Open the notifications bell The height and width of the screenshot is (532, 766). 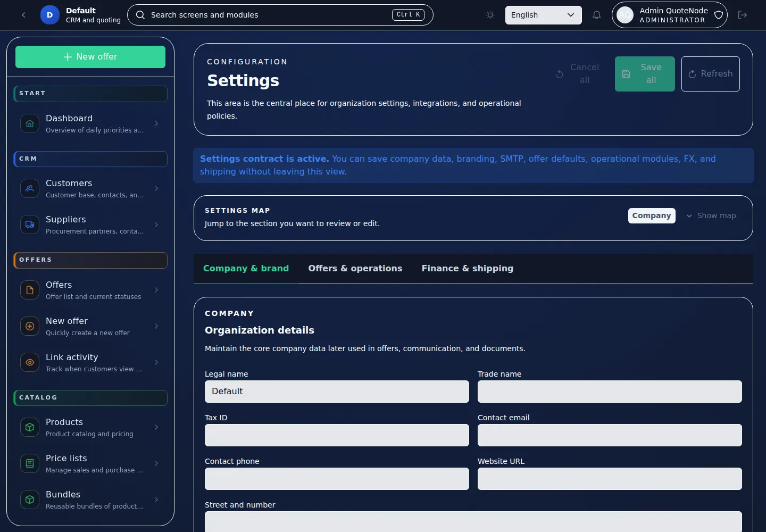click(x=596, y=15)
